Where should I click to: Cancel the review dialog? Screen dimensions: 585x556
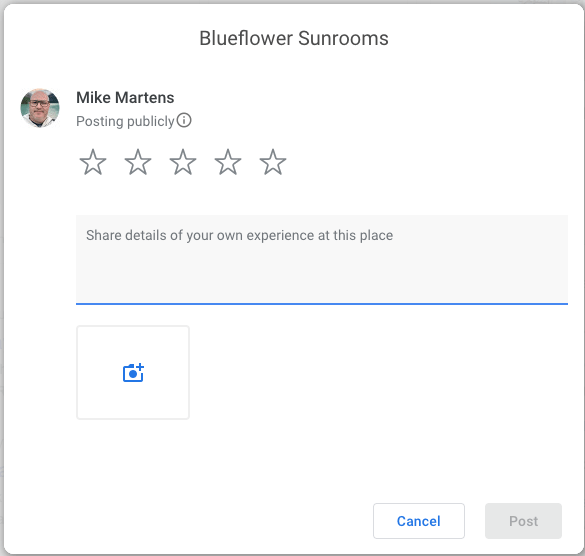point(419,521)
